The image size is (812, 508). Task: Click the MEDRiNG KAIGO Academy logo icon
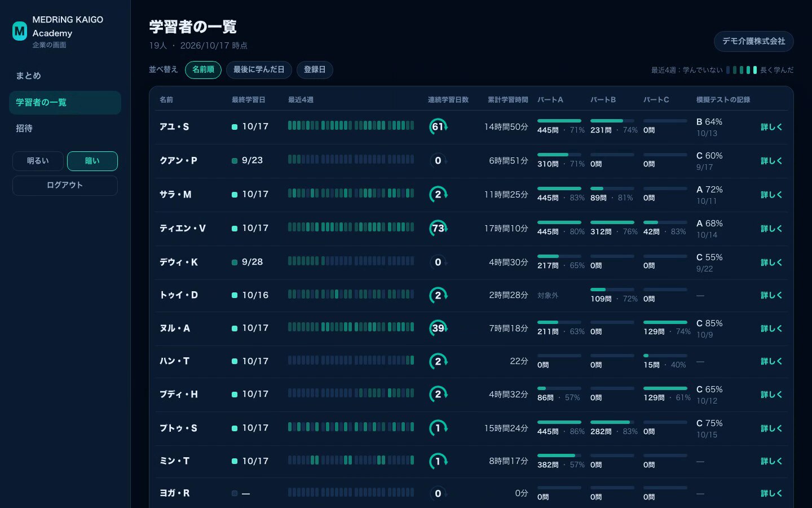(20, 31)
